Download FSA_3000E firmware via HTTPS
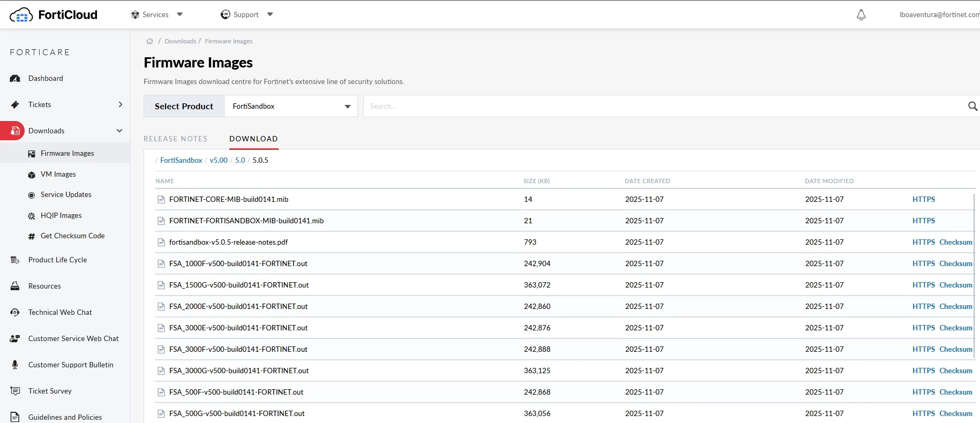 pyautogui.click(x=924, y=328)
